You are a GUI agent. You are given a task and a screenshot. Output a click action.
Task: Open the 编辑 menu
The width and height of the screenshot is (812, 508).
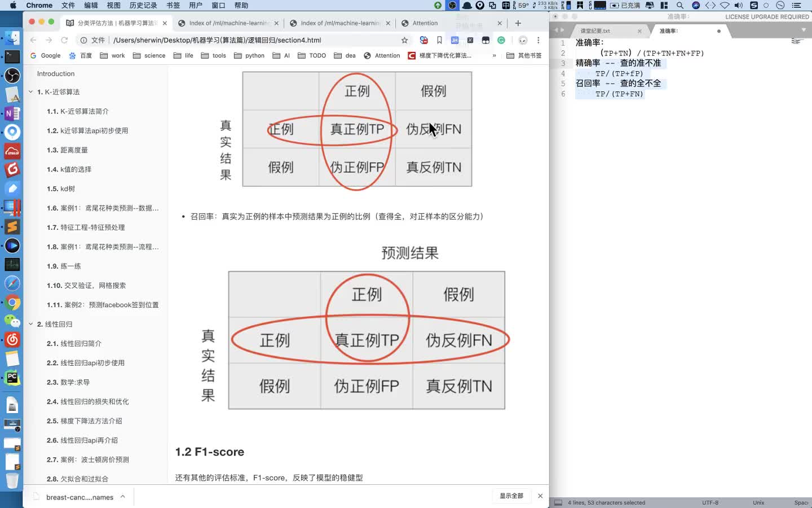point(91,5)
